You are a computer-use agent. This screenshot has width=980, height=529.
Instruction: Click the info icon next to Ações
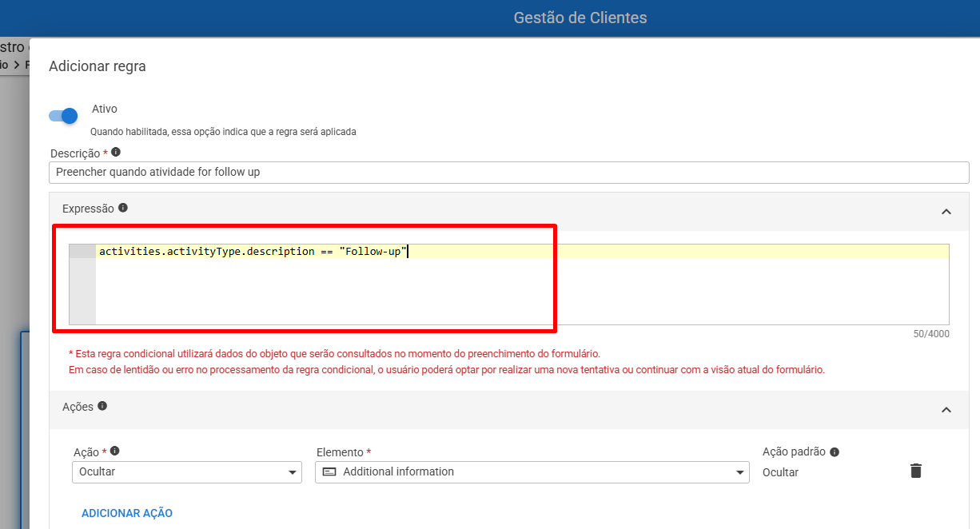click(102, 406)
